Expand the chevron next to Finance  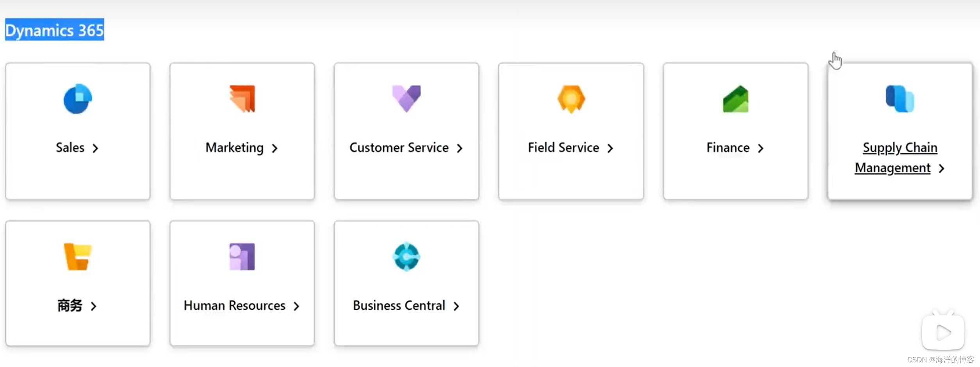click(x=761, y=148)
